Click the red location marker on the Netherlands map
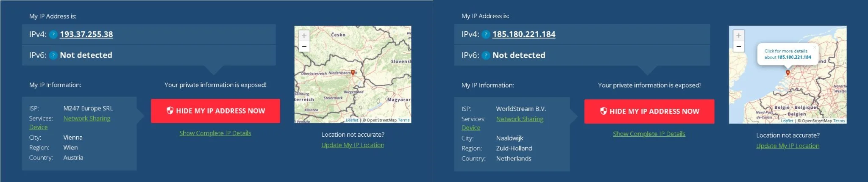Screen dimensions: 868x182 (x=788, y=73)
